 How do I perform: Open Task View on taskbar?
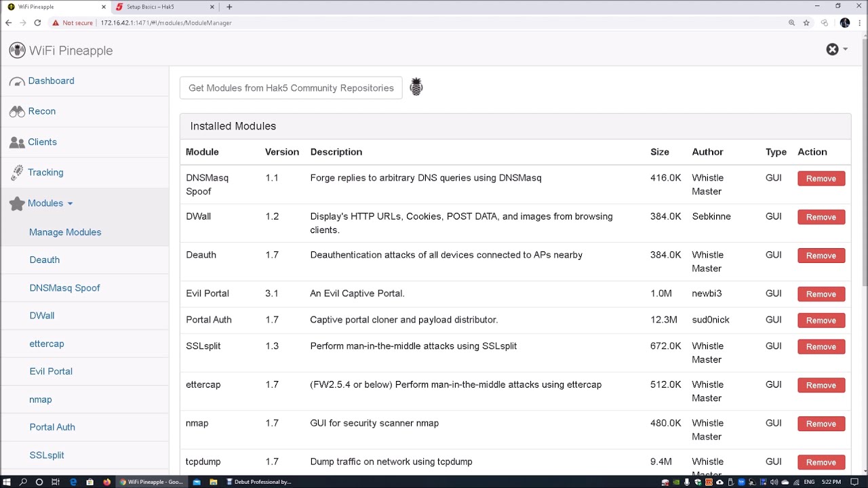click(x=56, y=482)
